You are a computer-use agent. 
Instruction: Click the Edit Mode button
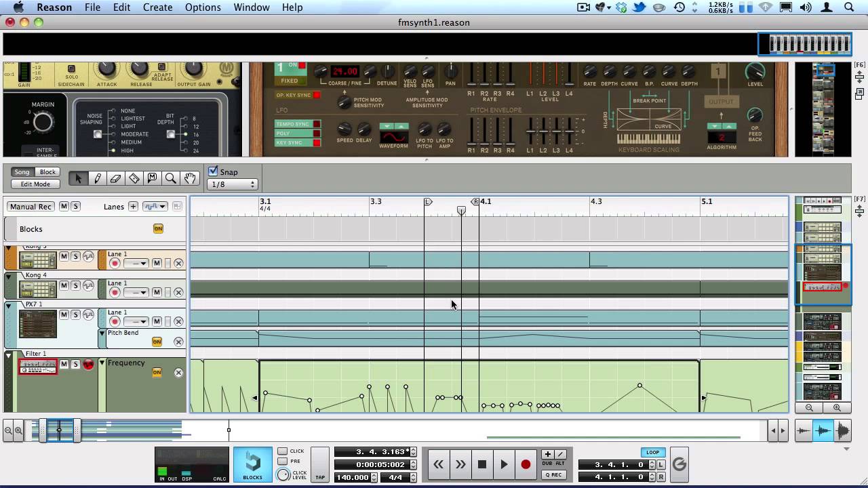(35, 184)
